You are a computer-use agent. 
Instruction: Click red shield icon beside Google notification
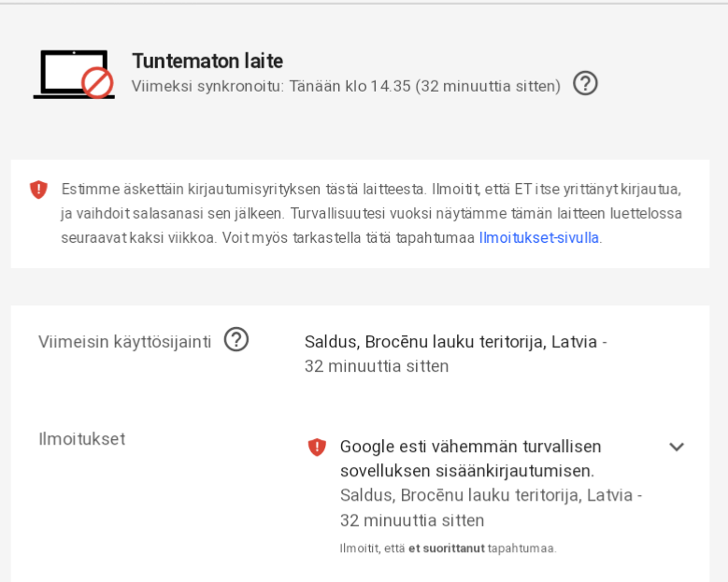tap(317, 447)
